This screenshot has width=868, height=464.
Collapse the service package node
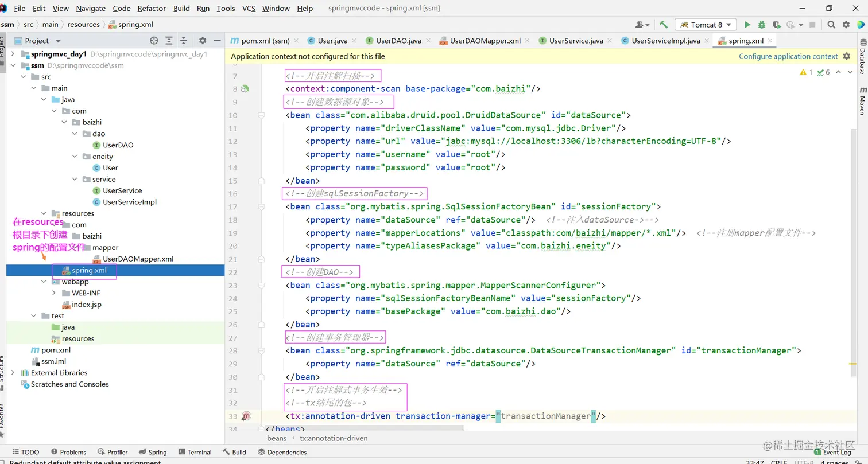75,179
